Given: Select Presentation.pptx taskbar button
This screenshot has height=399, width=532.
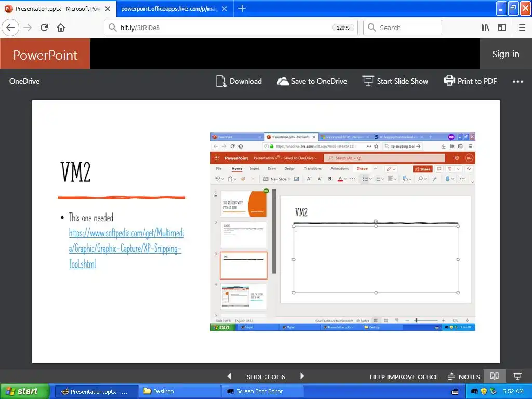Looking at the screenshot, I should point(96,392).
